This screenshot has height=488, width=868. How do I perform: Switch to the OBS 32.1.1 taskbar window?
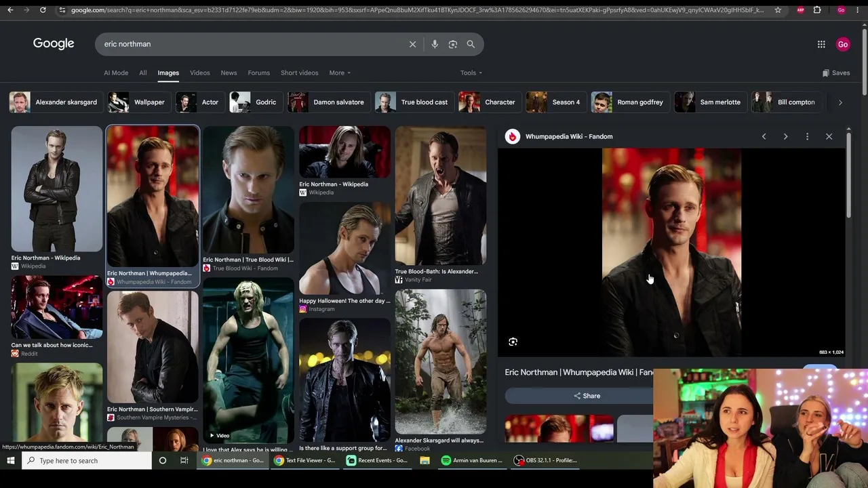[x=545, y=461]
